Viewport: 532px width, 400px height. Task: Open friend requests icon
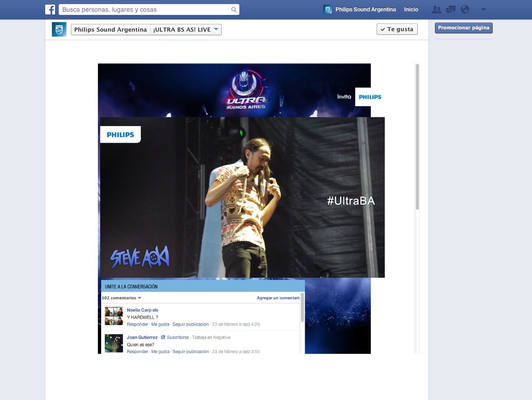pyautogui.click(x=436, y=10)
